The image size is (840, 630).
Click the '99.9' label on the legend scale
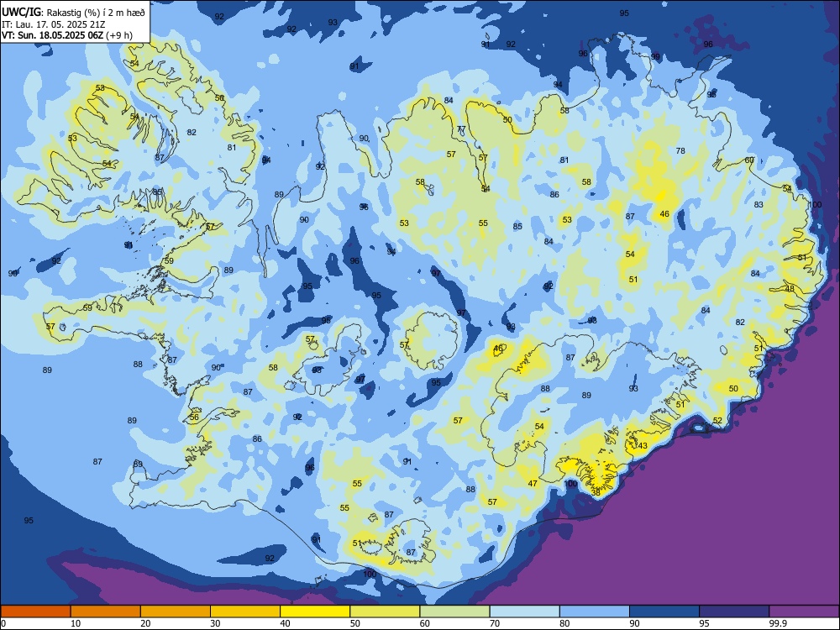(778, 623)
